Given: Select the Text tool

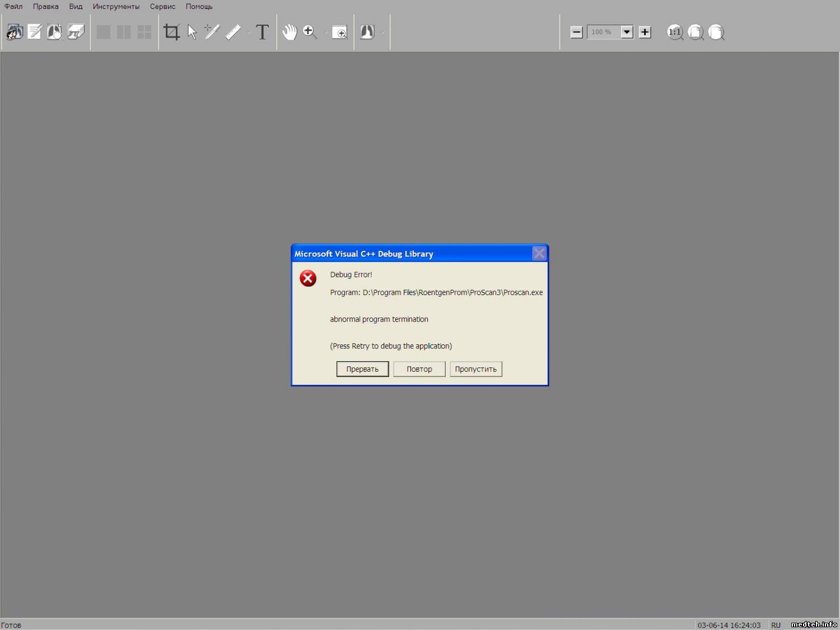Looking at the screenshot, I should click(262, 32).
